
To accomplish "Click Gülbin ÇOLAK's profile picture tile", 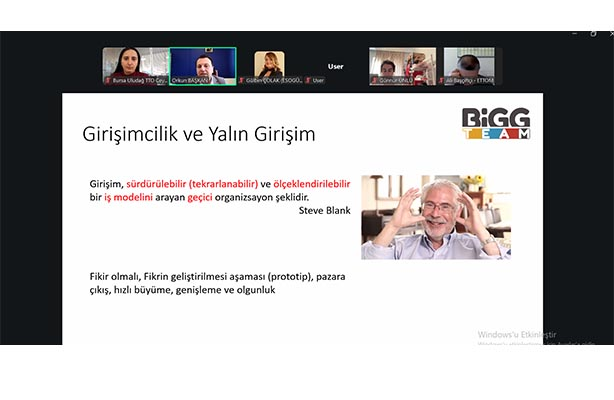I will point(269,64).
